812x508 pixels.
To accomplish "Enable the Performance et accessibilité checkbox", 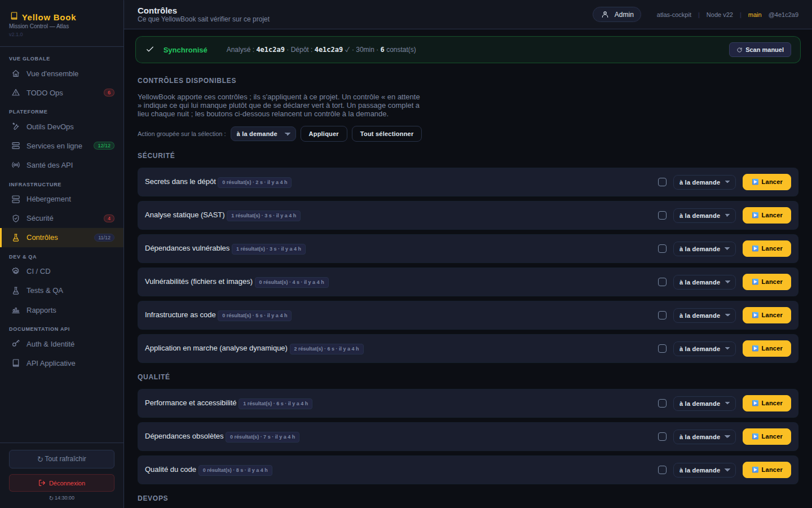I will [x=662, y=404].
